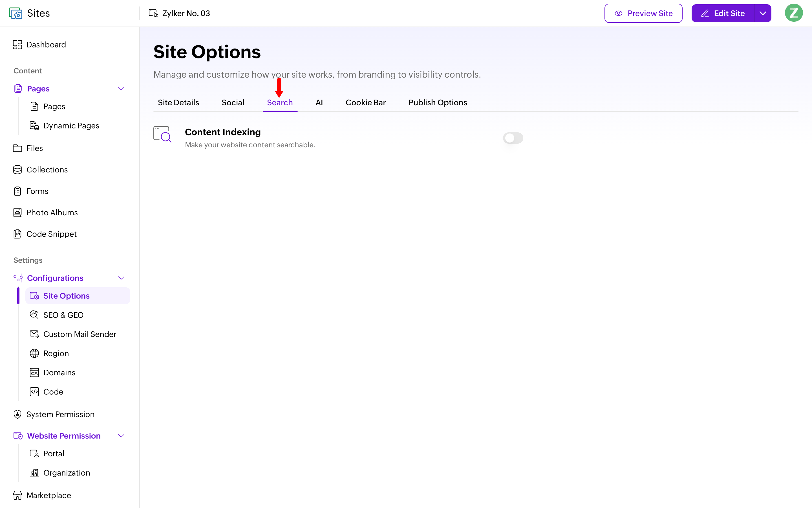The height and width of the screenshot is (508, 812).
Task: Open Site Options in the sidebar
Action: [x=78, y=296]
